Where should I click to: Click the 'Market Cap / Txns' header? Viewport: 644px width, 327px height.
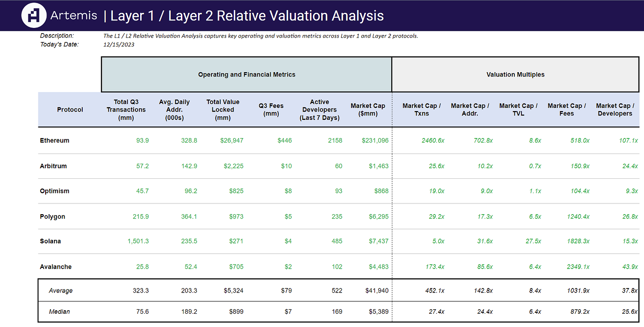(422, 109)
